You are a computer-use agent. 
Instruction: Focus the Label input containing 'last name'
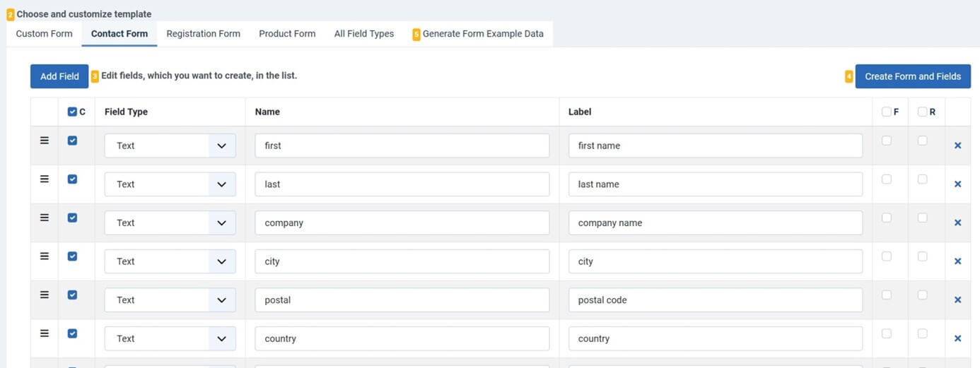(x=716, y=184)
